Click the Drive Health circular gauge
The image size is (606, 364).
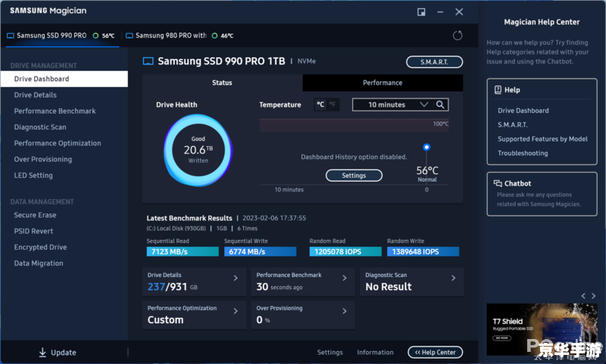[x=198, y=150]
